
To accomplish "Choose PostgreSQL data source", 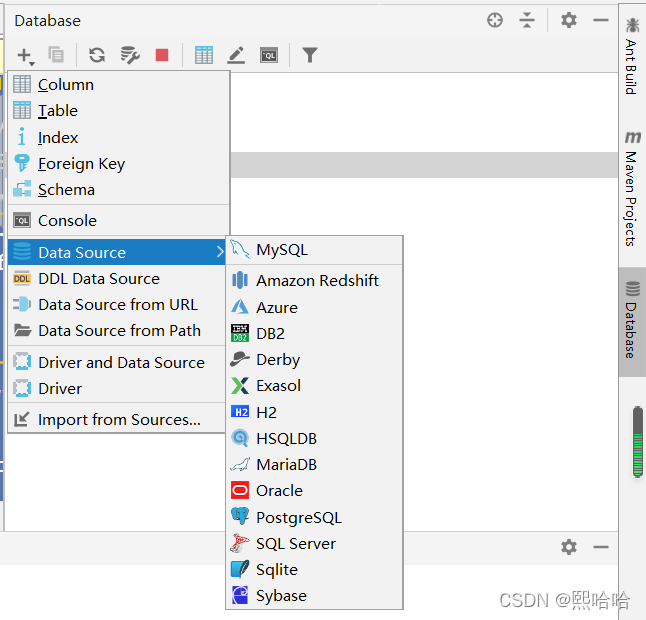I will click(314, 517).
